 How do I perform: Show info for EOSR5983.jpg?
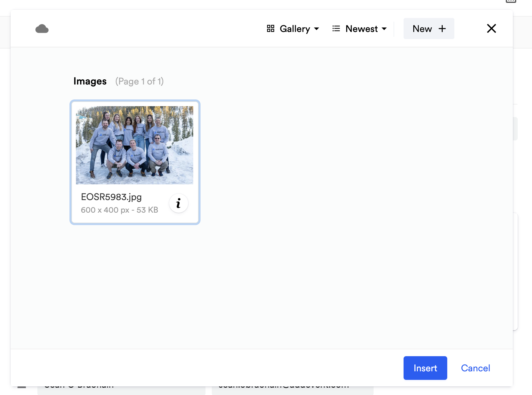coord(179,203)
